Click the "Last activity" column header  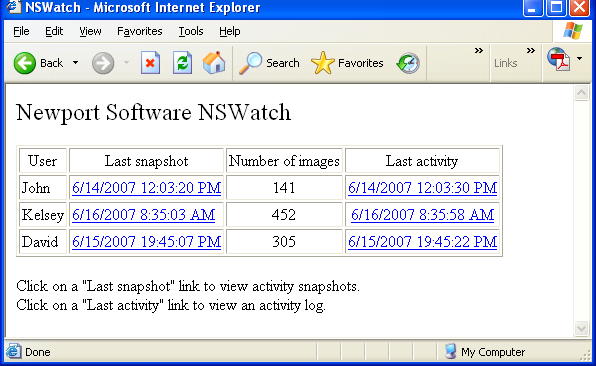pyautogui.click(x=422, y=161)
